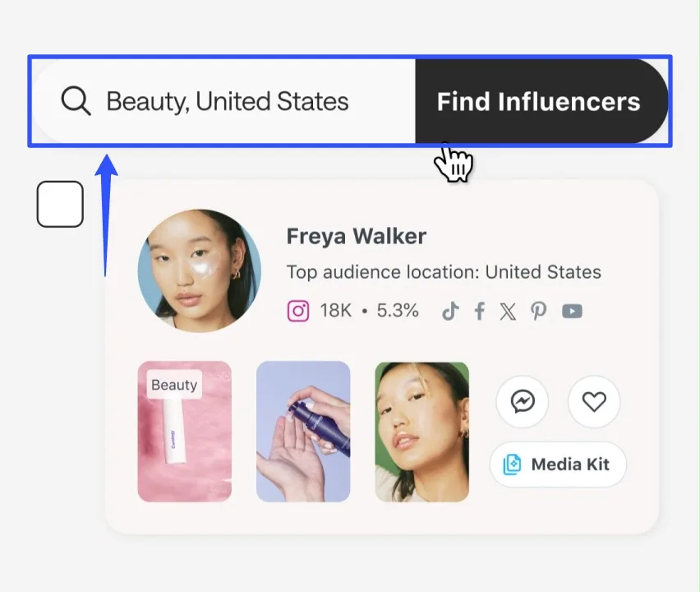The height and width of the screenshot is (592, 700).
Task: Open the Media Kit button
Action: pos(558,465)
